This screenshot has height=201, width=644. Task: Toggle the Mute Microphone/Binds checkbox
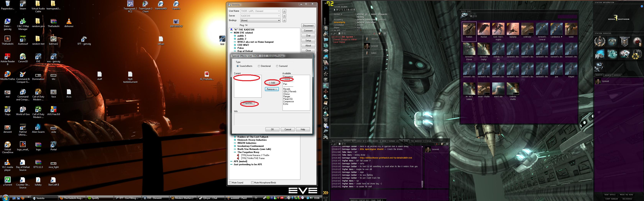(252, 182)
